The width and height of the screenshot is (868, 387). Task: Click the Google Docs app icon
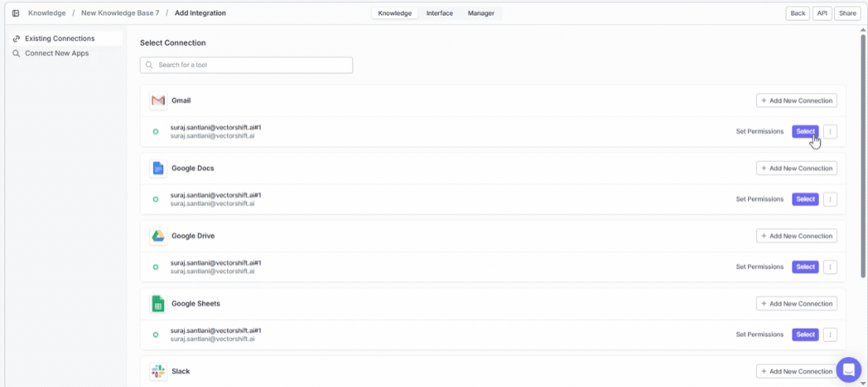159,168
